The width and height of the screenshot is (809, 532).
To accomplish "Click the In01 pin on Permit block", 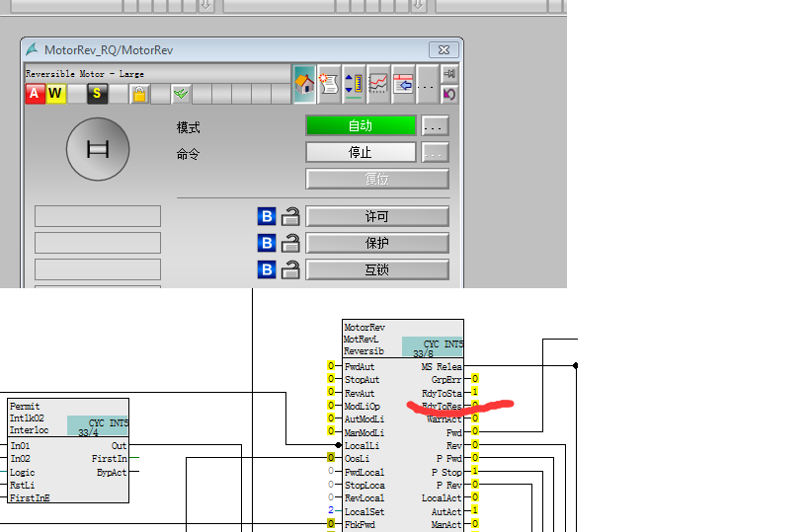I will click(20, 445).
